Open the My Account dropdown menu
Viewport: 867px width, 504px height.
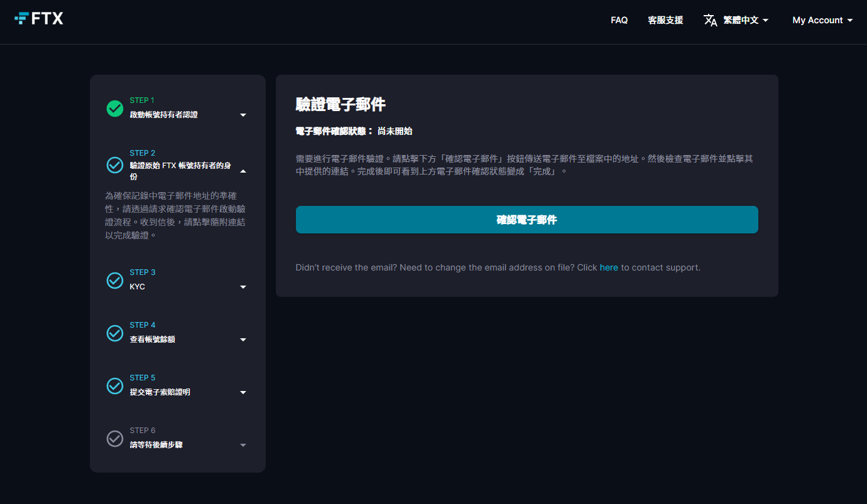(x=822, y=20)
